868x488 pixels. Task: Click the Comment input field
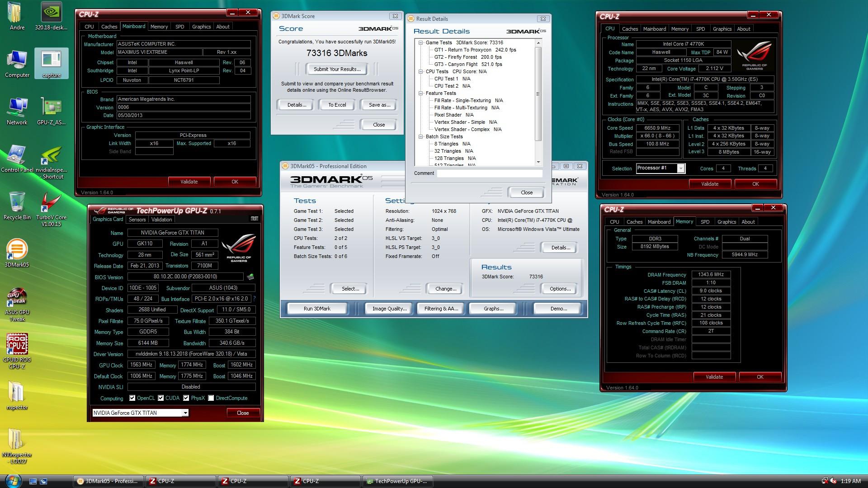point(490,173)
